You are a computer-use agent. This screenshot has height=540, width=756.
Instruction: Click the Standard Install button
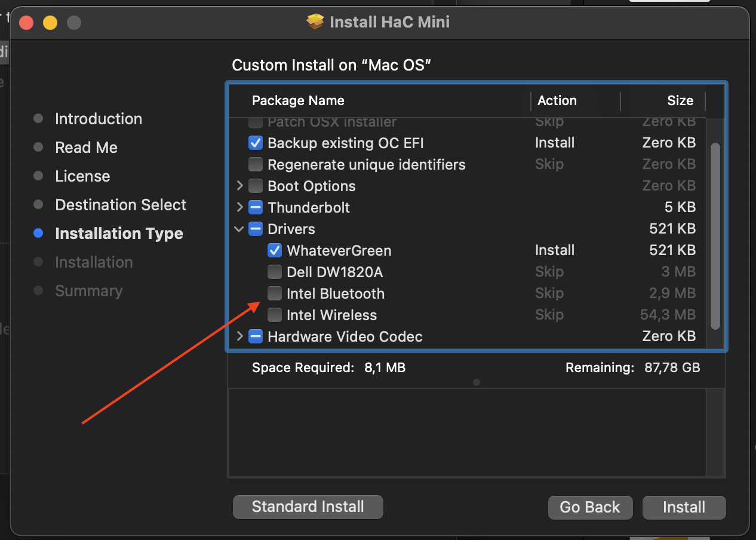click(x=308, y=507)
